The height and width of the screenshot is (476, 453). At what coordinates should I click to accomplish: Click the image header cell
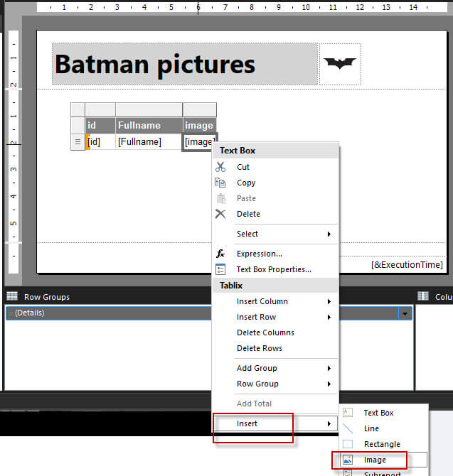coord(200,125)
